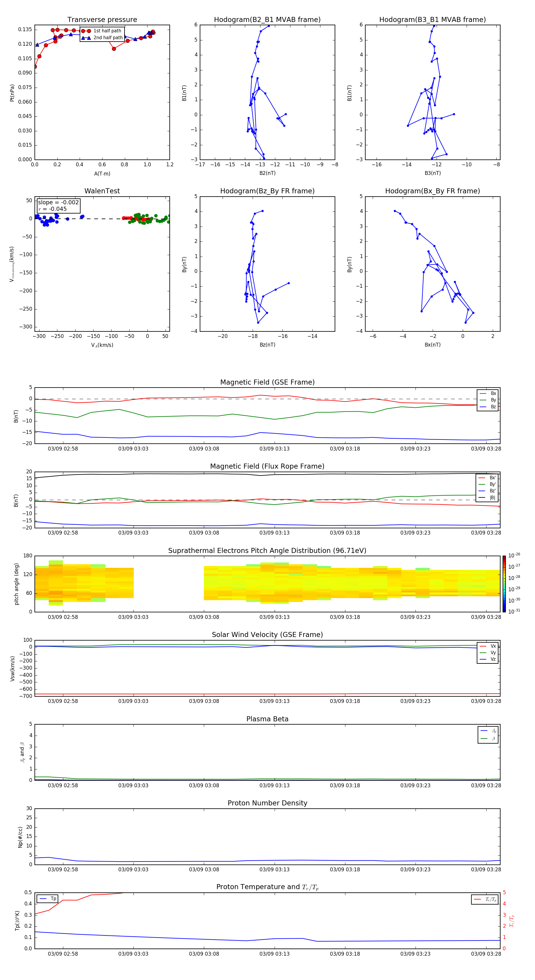This screenshot has width=535, height=980.
Task: Click the "Magnetic Field (Flux Rope Frame)" title
Action: 267,467
